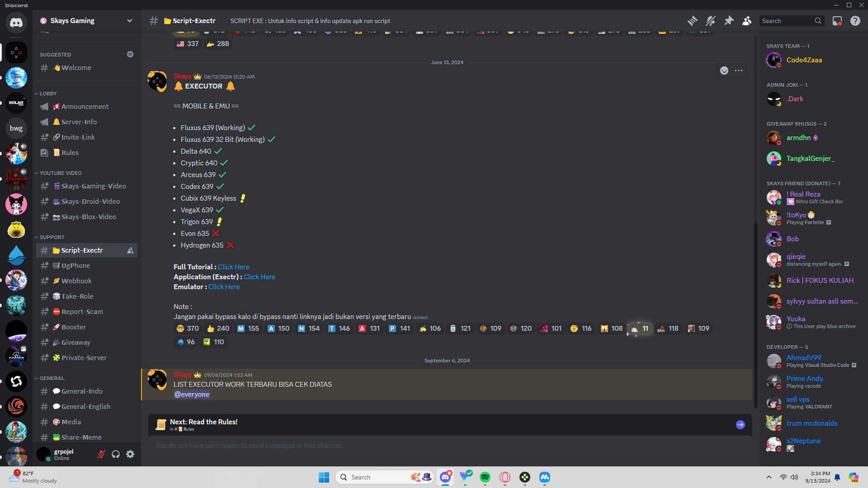The image size is (868, 488).
Task: Open the SOLAR server
Action: (16, 103)
